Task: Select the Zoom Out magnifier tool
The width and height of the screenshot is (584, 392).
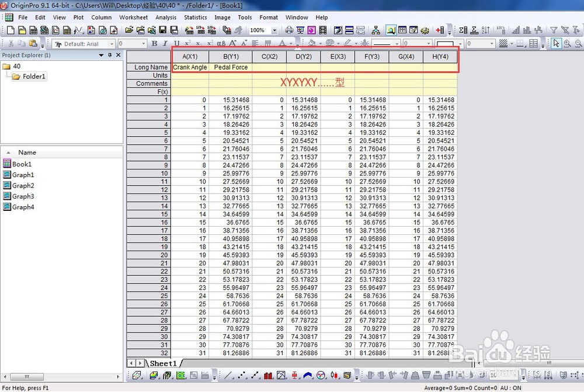Action: [x=578, y=44]
